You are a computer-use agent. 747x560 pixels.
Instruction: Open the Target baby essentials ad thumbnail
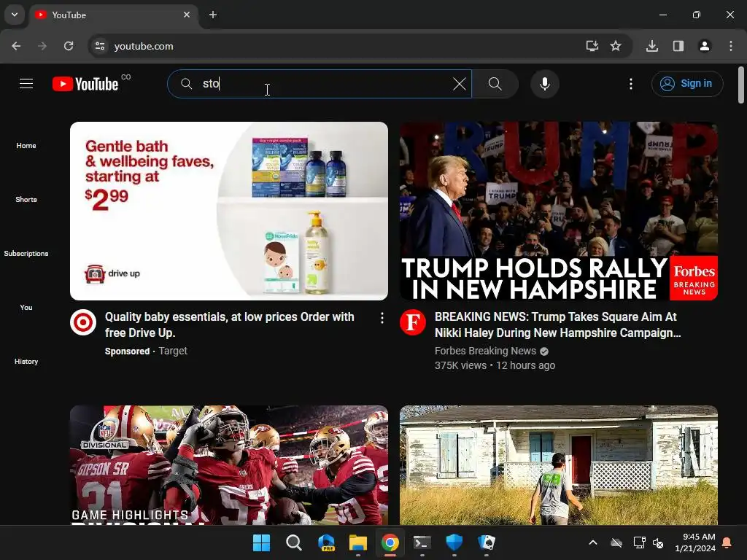228,211
